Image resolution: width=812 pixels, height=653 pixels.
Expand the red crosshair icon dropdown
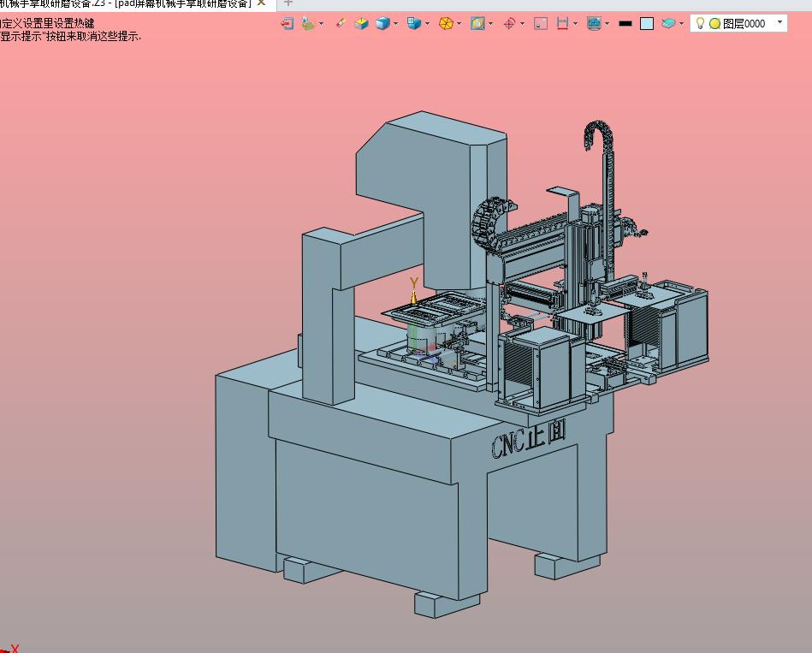[x=522, y=23]
